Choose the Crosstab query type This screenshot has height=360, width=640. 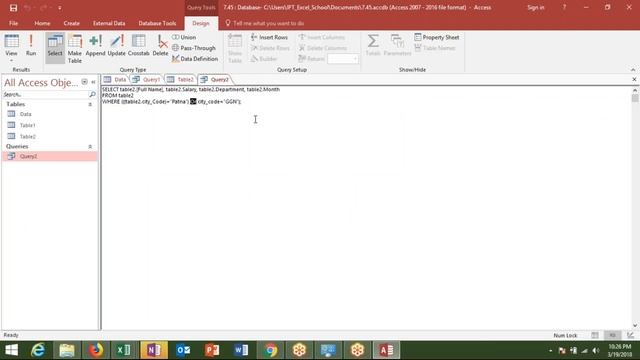(138, 45)
